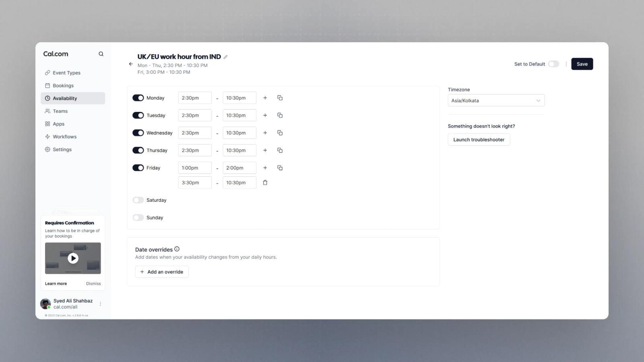Play the Requires Confirmation video
This screenshot has height=362, width=644.
(73, 258)
